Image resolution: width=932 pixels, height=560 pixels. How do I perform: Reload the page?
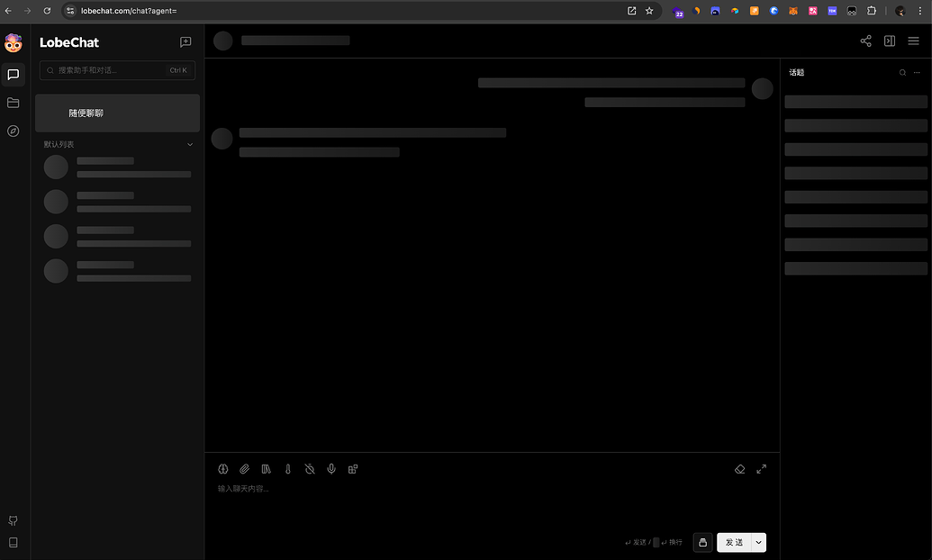(47, 11)
